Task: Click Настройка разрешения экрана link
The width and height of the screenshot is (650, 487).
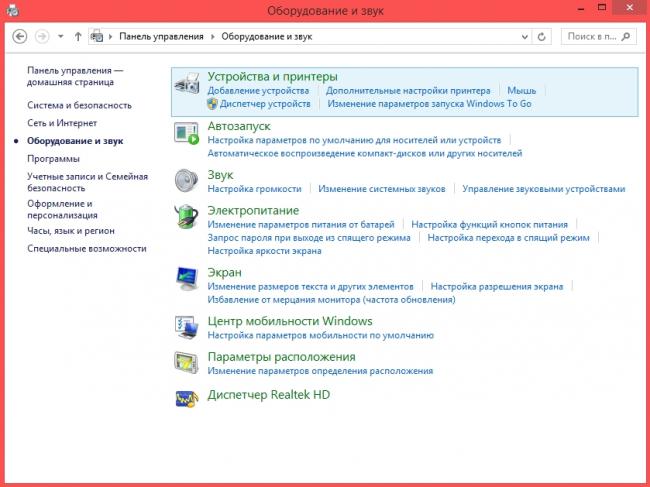Action: (497, 286)
